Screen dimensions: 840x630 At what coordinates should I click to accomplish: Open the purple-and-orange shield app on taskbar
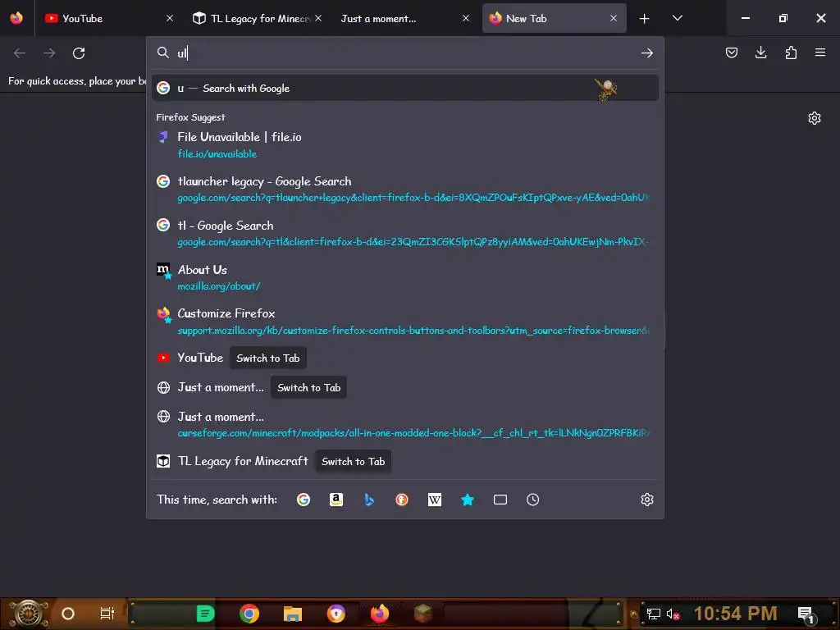336,614
